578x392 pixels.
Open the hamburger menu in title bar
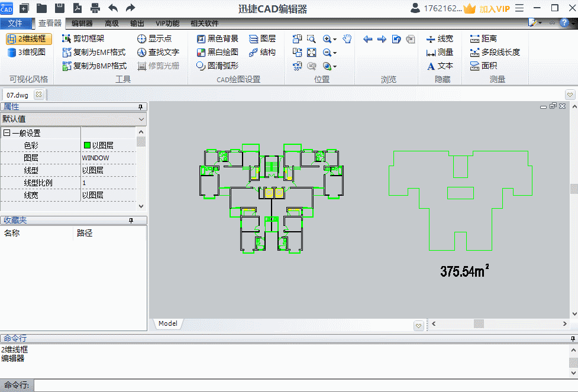click(x=519, y=8)
